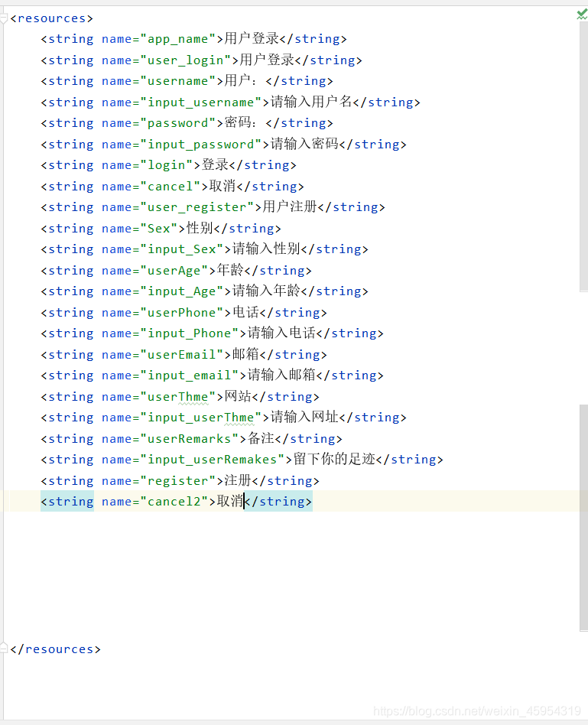Click the closing </resources> tag text
Viewport: 588px width, 725px height.
[x=55, y=649]
